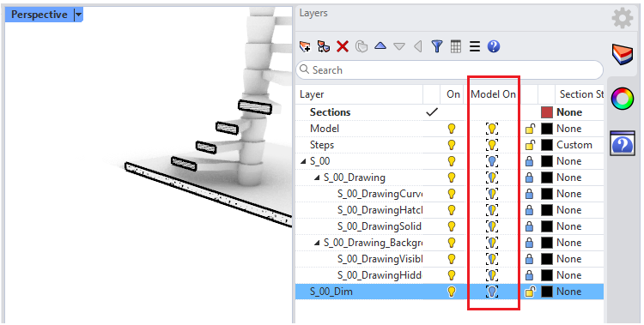Viewport: 644px width, 325px height.
Task: Click the New Layer icon
Action: coord(305,46)
